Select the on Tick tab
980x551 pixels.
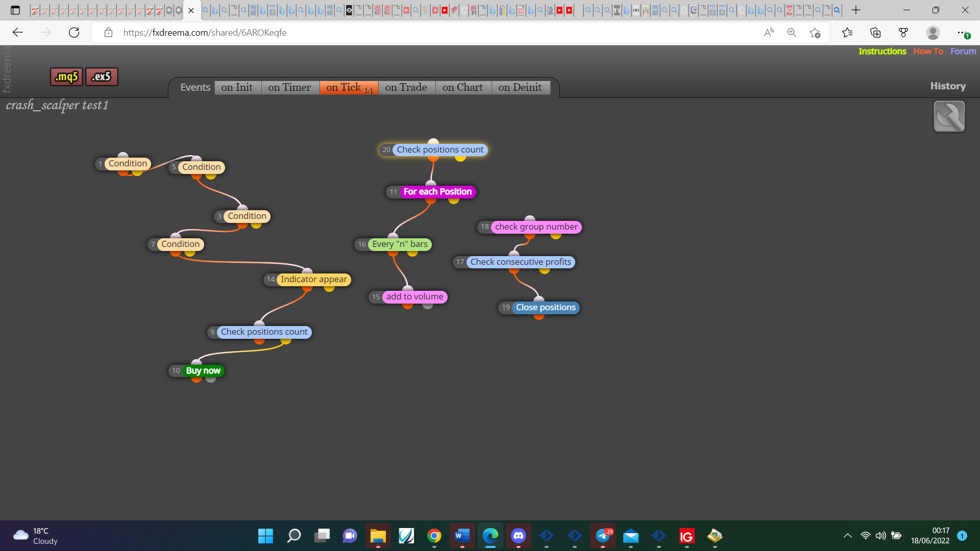pyautogui.click(x=349, y=87)
